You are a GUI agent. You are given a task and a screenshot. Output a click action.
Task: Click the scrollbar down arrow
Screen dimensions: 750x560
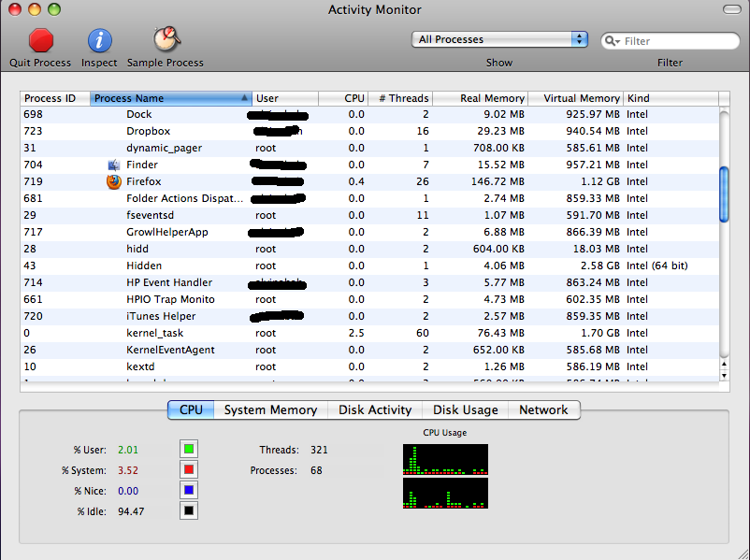click(x=724, y=376)
